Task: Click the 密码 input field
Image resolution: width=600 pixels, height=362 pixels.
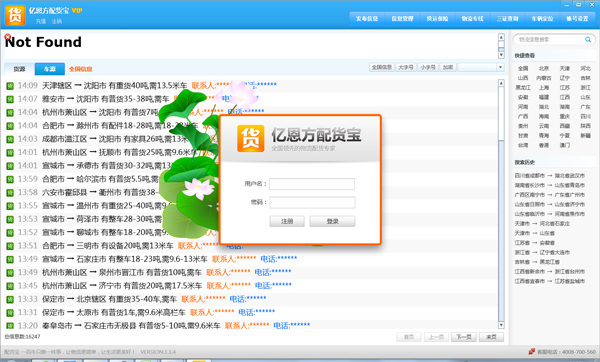Action: click(x=312, y=202)
